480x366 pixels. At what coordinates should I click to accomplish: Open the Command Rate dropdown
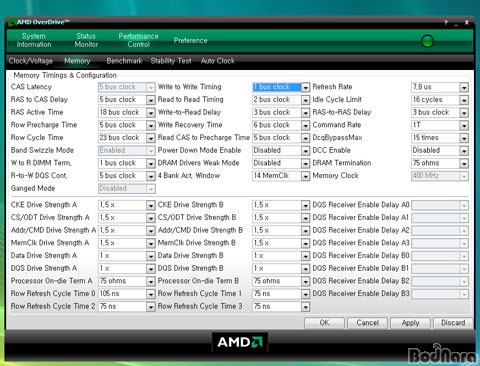pyautogui.click(x=464, y=125)
